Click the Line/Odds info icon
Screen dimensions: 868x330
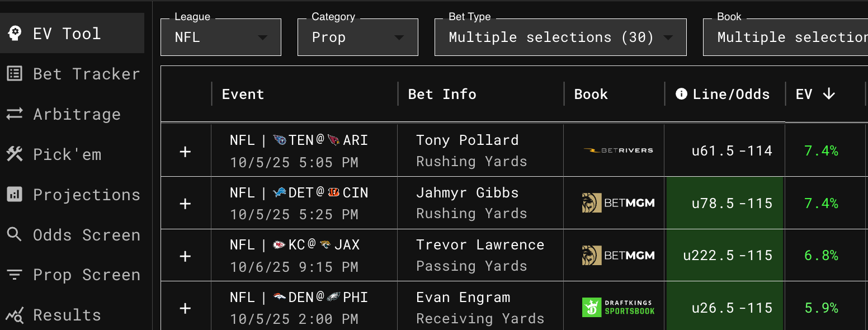(x=681, y=93)
